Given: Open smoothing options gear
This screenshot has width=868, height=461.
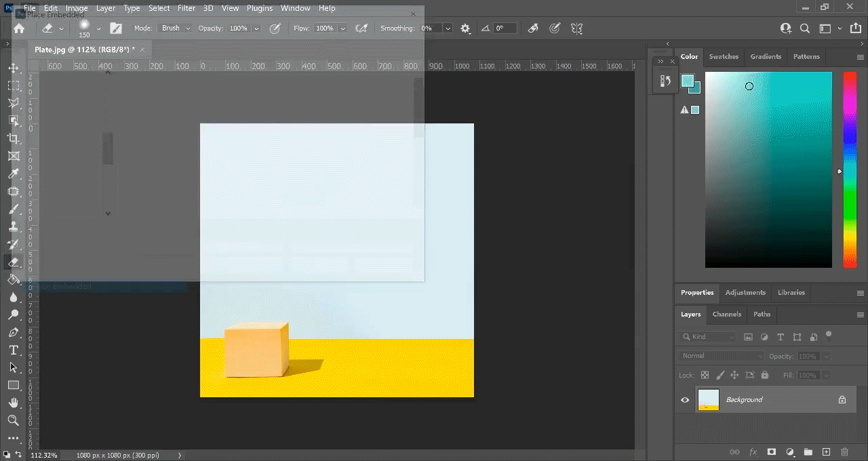Looking at the screenshot, I should [x=465, y=28].
